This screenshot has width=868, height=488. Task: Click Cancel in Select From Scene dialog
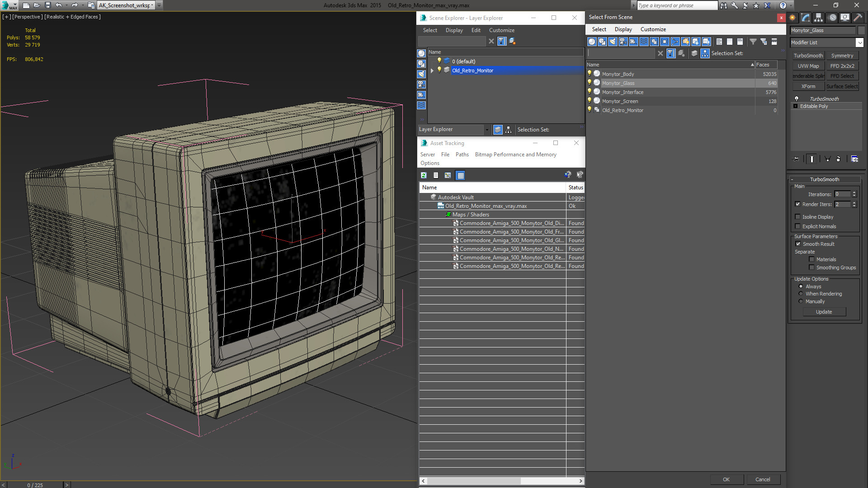(763, 479)
